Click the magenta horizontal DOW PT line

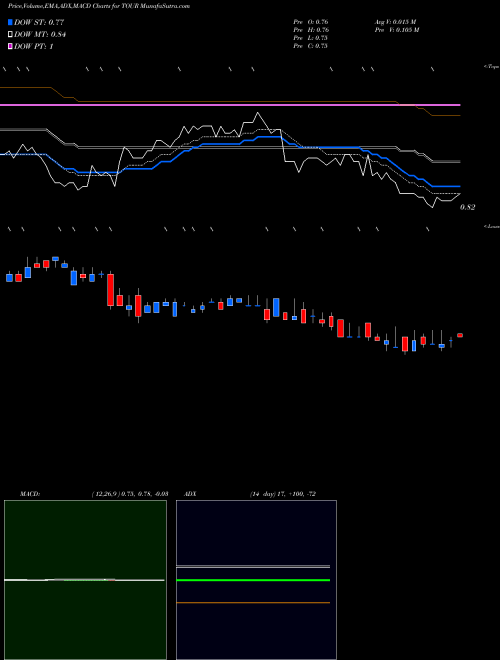230,105
